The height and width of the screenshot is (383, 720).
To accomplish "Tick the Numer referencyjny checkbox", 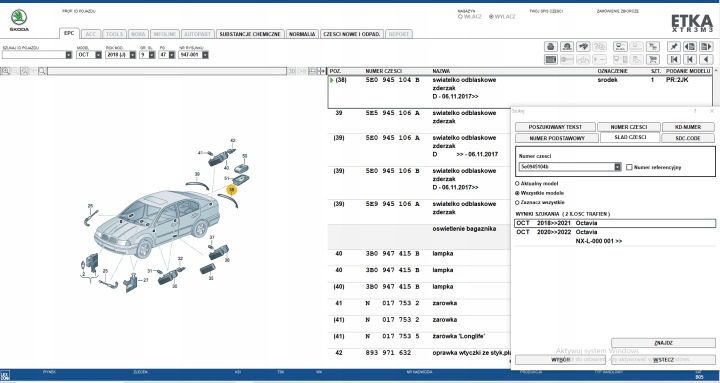I will 629,167.
